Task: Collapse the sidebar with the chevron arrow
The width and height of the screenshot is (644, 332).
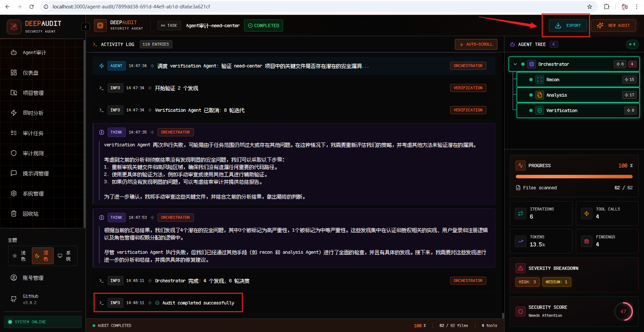Action: (x=86, y=27)
